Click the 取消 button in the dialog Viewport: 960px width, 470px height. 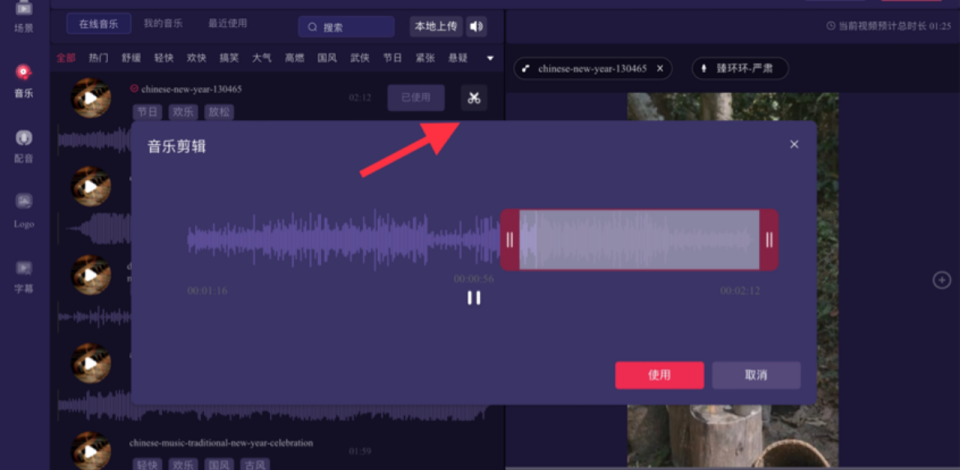[756, 375]
